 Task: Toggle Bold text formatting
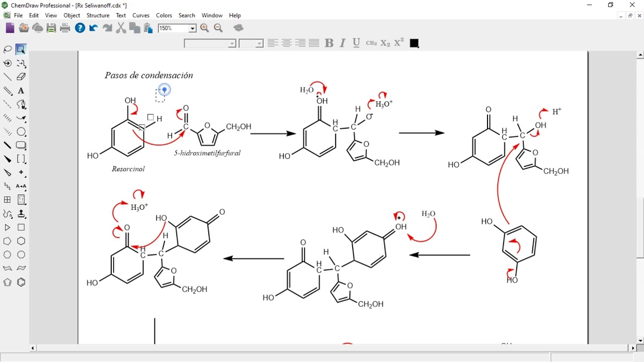point(329,43)
